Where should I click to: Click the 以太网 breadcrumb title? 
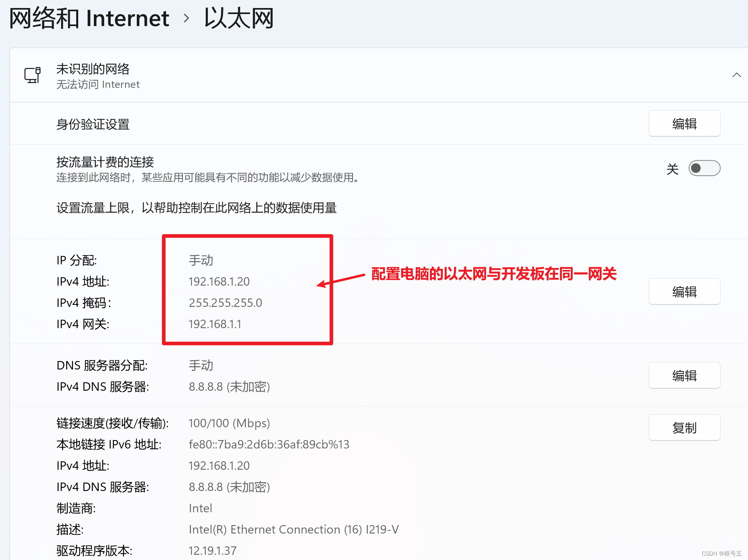point(239,18)
